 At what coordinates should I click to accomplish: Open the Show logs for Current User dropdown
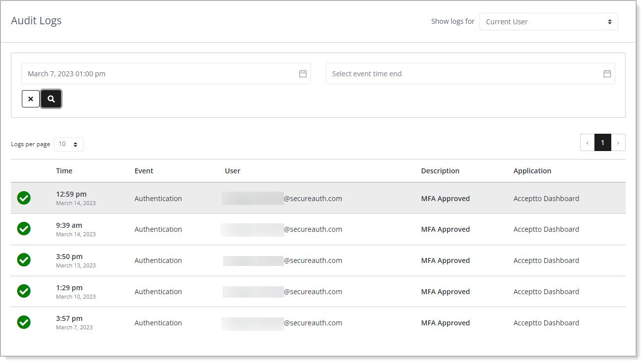[x=548, y=22]
